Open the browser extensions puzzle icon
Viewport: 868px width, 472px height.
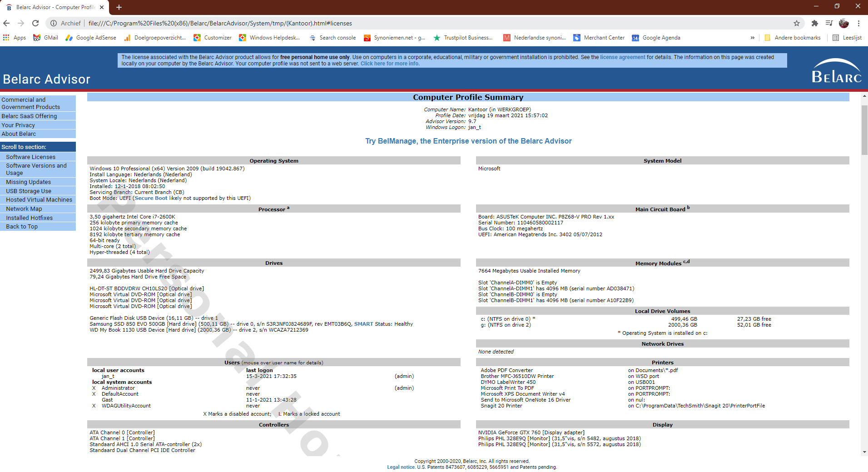814,23
